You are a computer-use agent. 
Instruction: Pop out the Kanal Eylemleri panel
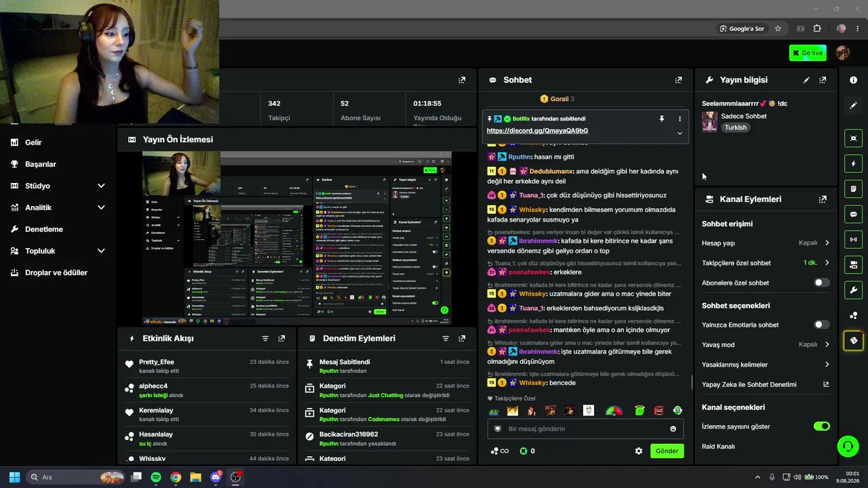[x=823, y=199]
